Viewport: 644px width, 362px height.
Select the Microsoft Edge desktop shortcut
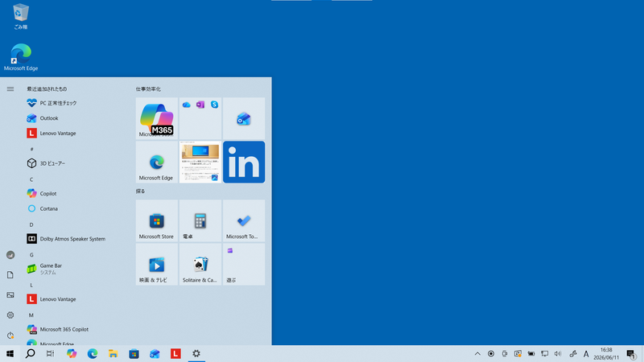click(x=21, y=57)
